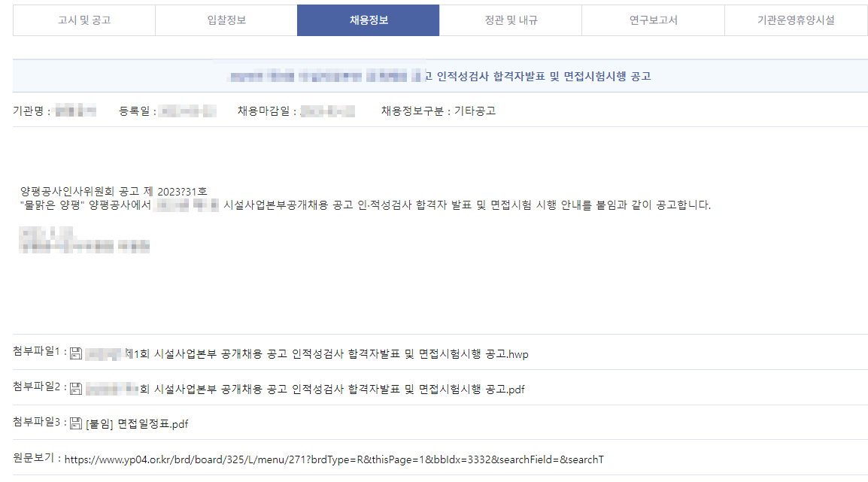
Task: Click the 등록일 label
Action: [x=138, y=111]
